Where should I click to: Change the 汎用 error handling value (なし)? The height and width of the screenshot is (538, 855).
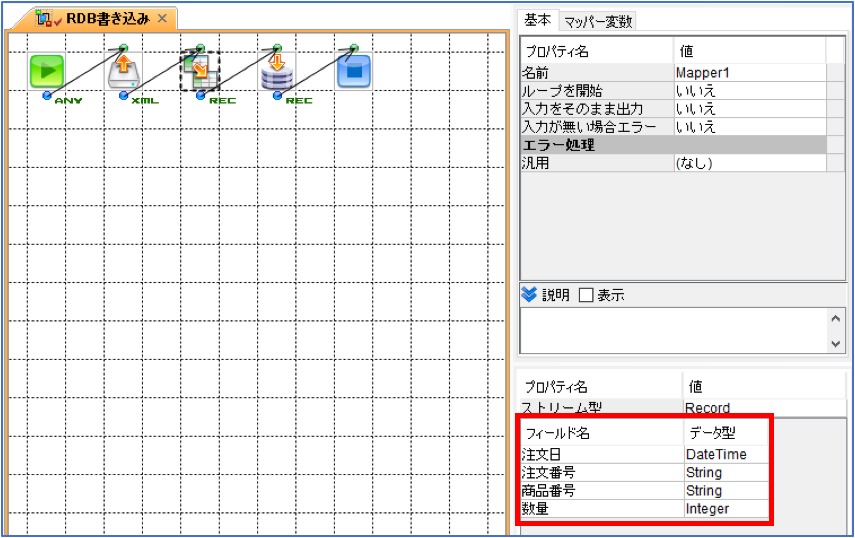point(750,162)
